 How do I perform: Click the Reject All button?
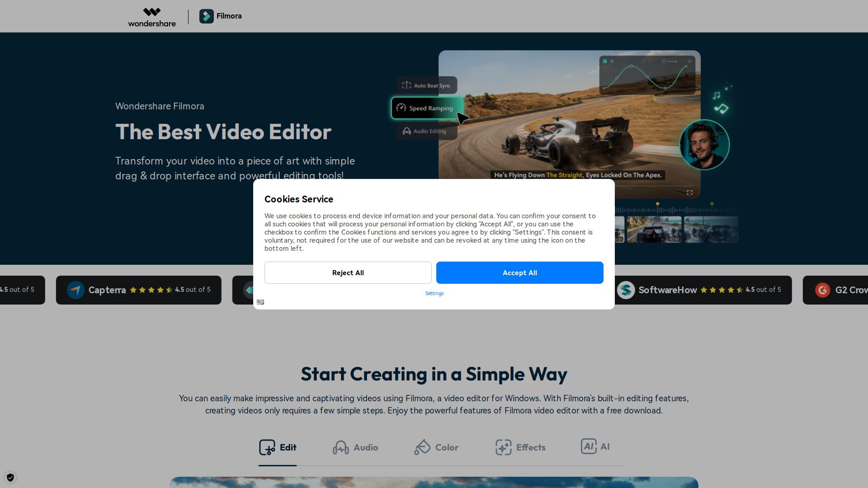click(348, 273)
